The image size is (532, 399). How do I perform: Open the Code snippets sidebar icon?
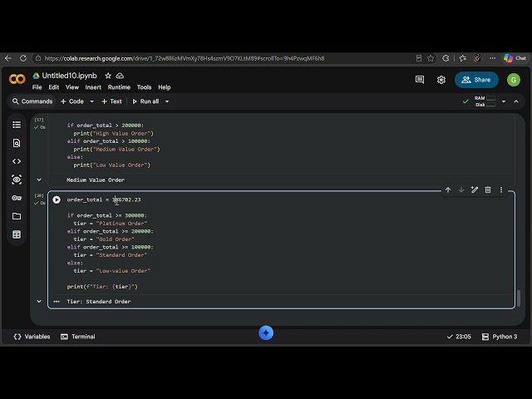(17, 161)
